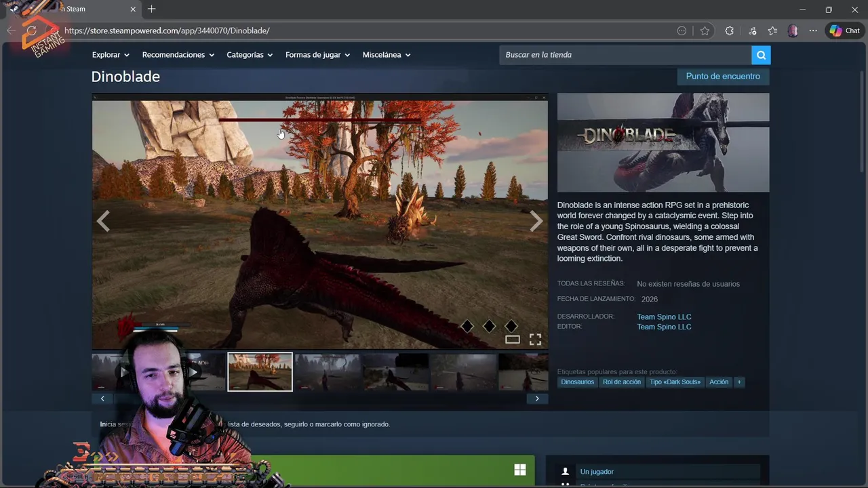Image resolution: width=868 pixels, height=488 pixels.
Task: Open the Acción tag
Action: [x=719, y=382]
